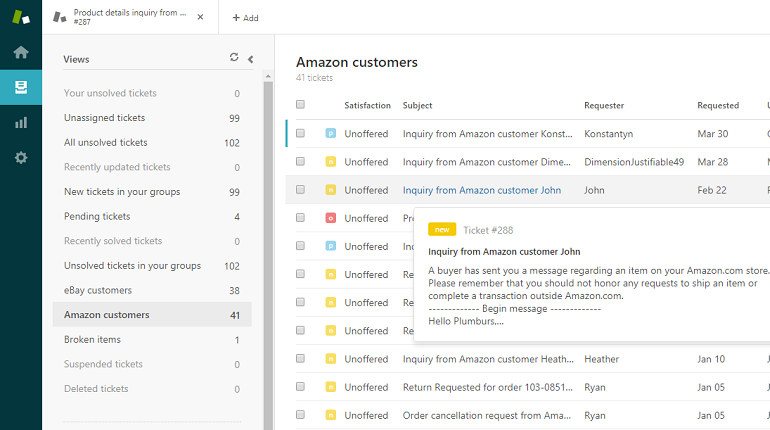Open the eBay customers view

click(x=98, y=290)
